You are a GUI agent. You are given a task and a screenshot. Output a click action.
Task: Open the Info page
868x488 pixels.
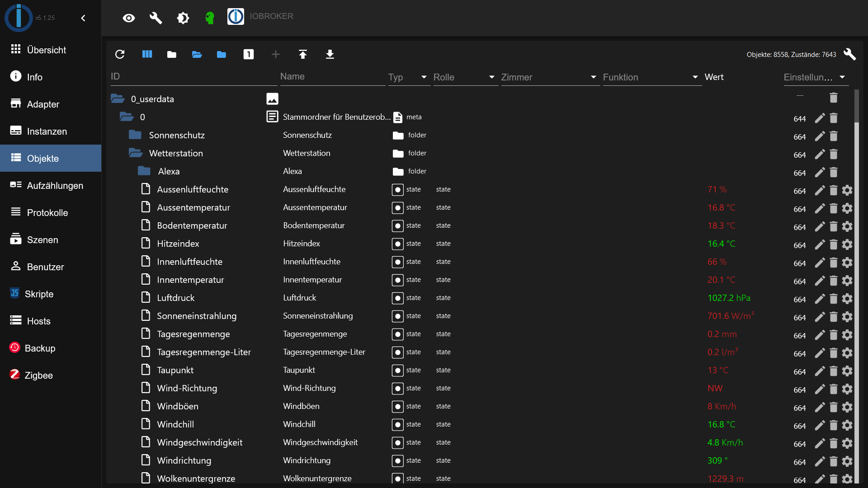[51, 77]
